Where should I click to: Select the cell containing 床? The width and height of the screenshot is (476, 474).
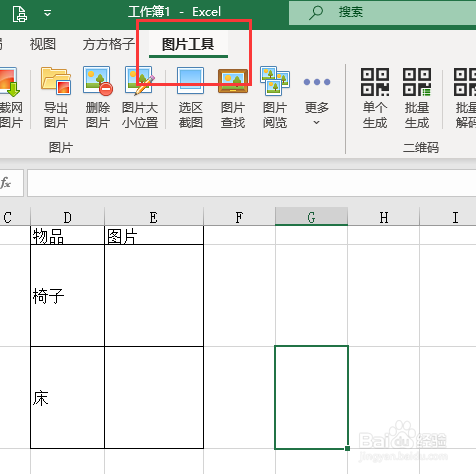pyautogui.click(x=67, y=398)
